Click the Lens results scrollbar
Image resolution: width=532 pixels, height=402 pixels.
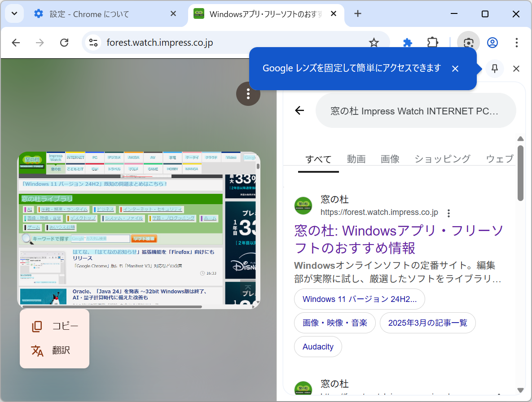[x=520, y=170]
